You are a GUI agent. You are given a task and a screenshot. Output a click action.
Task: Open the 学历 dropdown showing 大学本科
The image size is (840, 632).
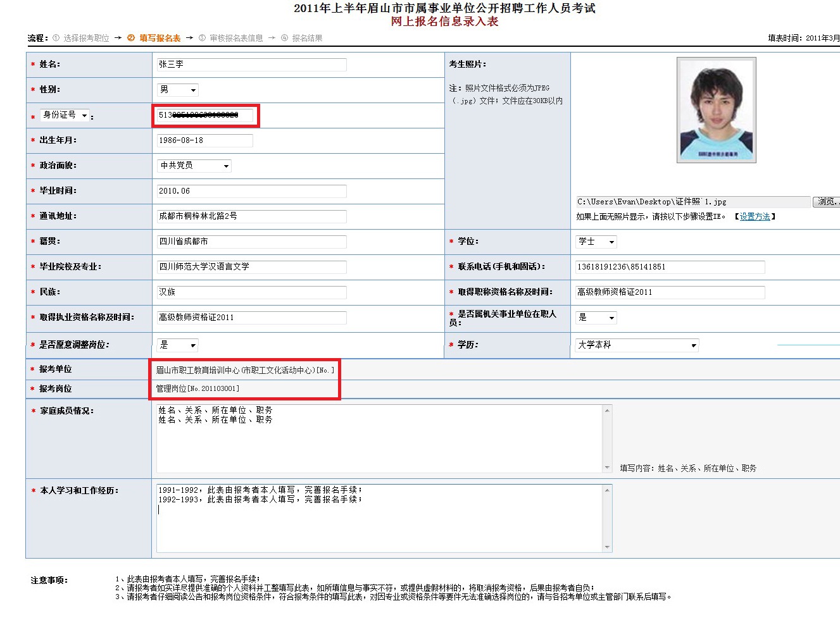point(637,345)
